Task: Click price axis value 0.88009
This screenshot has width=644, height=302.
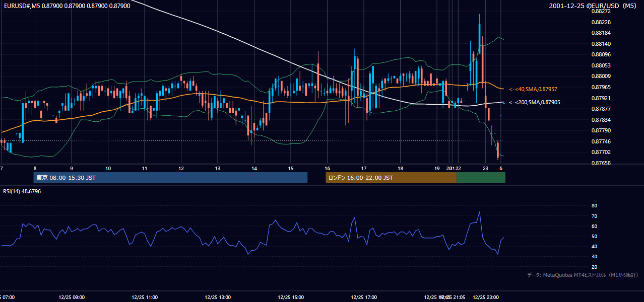Action: [601, 77]
